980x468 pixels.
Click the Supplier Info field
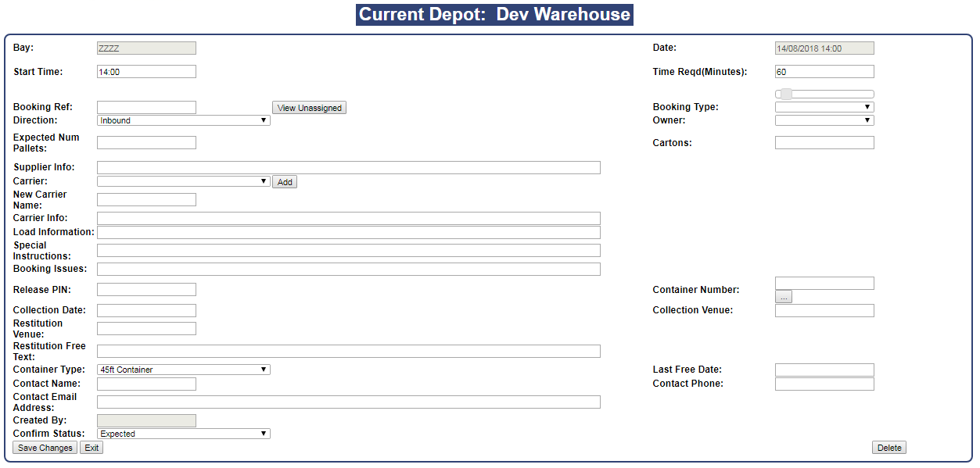click(349, 167)
